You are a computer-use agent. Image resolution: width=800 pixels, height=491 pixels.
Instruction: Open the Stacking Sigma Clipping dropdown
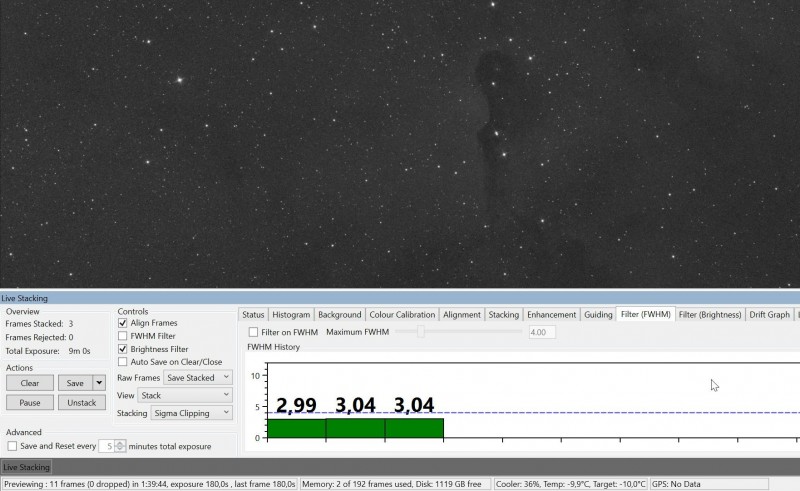tap(192, 413)
